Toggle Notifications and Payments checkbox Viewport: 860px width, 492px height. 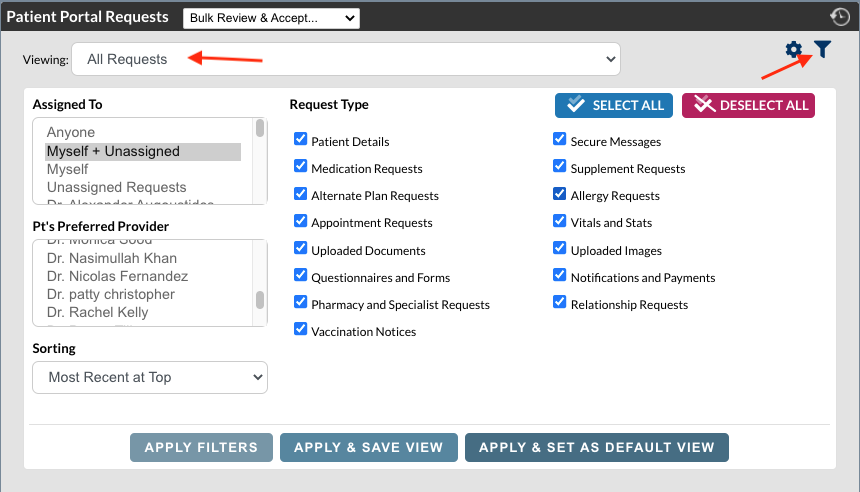click(x=559, y=275)
